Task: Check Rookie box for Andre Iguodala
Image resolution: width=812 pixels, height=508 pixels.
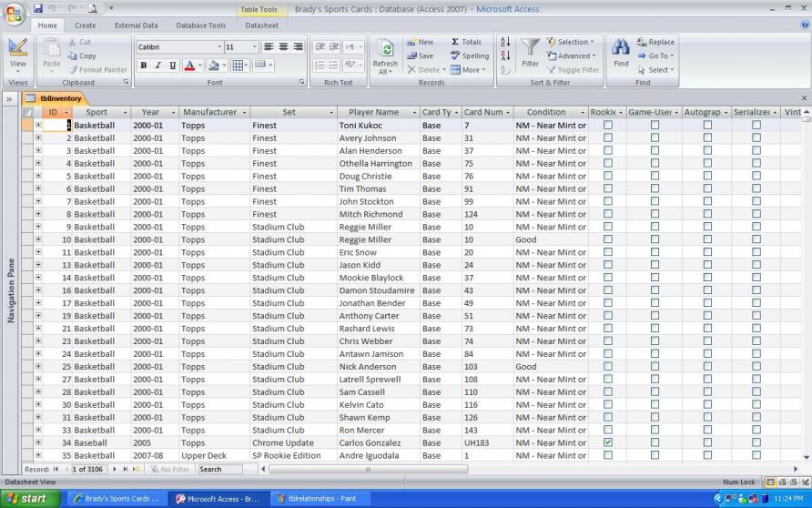Action: 608,455
